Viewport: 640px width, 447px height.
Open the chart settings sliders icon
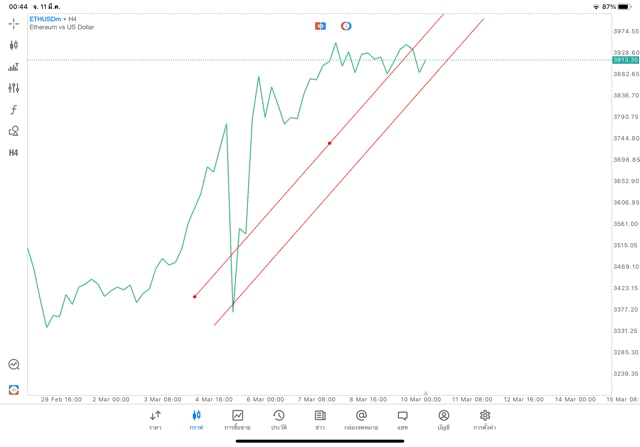(x=14, y=88)
